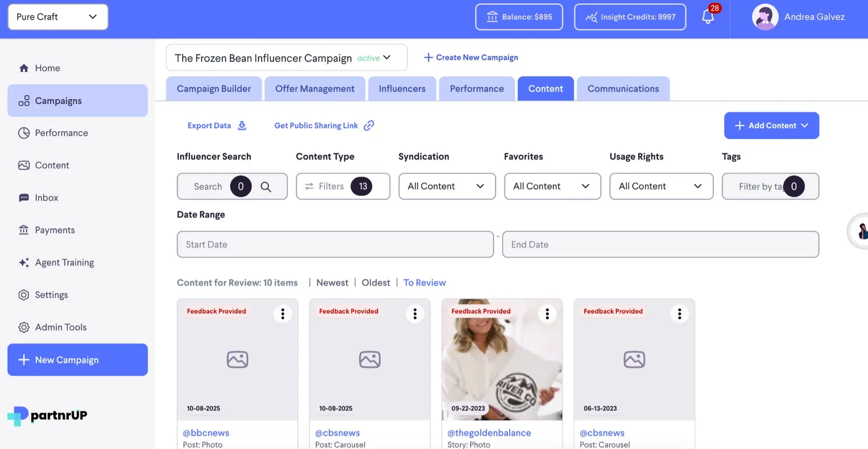868x449 pixels.
Task: Click the Export Data download icon
Action: 242,126
